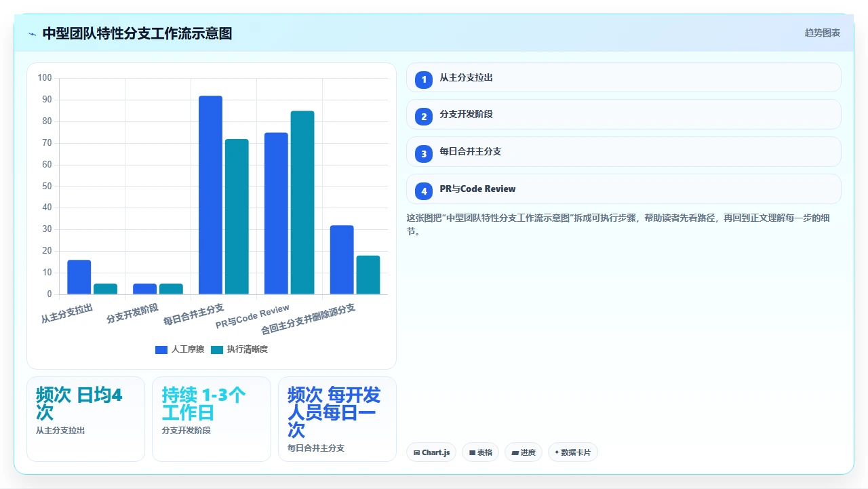The image size is (868, 489).
Task: Click the 从主分支拉出 x-axis label
Action: (x=66, y=313)
